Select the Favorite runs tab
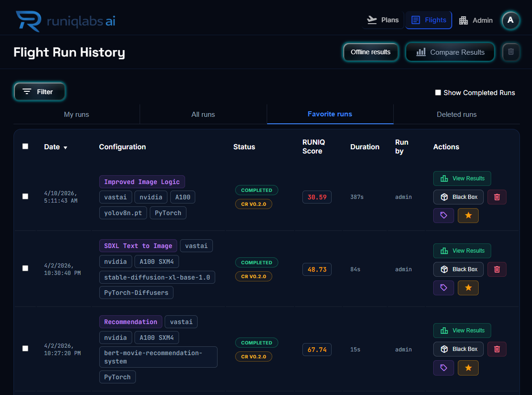Screen dimensions: 532x395 (x=330, y=114)
